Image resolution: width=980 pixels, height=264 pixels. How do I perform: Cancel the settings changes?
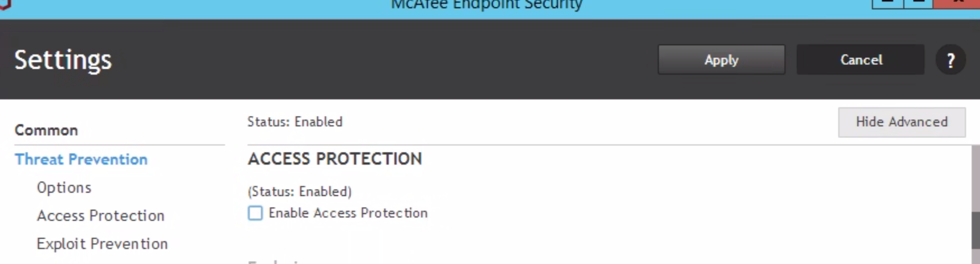point(860,60)
